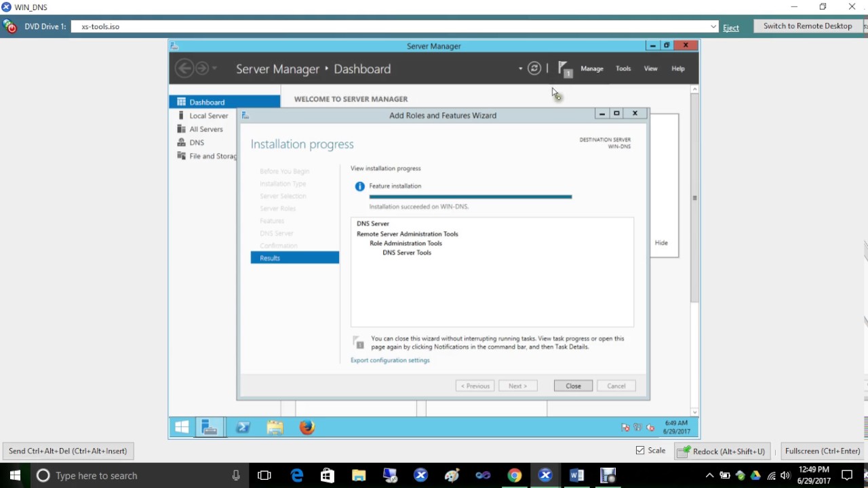Select Local Server in the sidebar
The width and height of the screenshot is (868, 488).
pos(208,116)
